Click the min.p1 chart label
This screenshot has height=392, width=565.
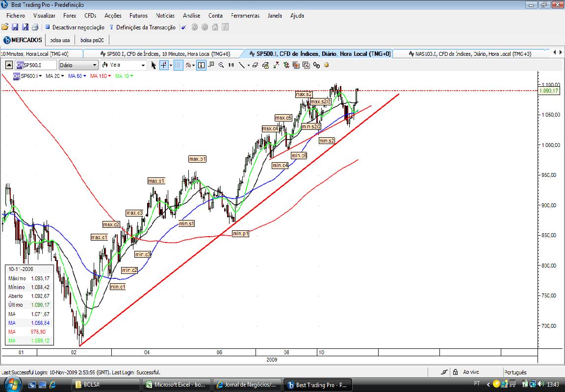[240, 234]
